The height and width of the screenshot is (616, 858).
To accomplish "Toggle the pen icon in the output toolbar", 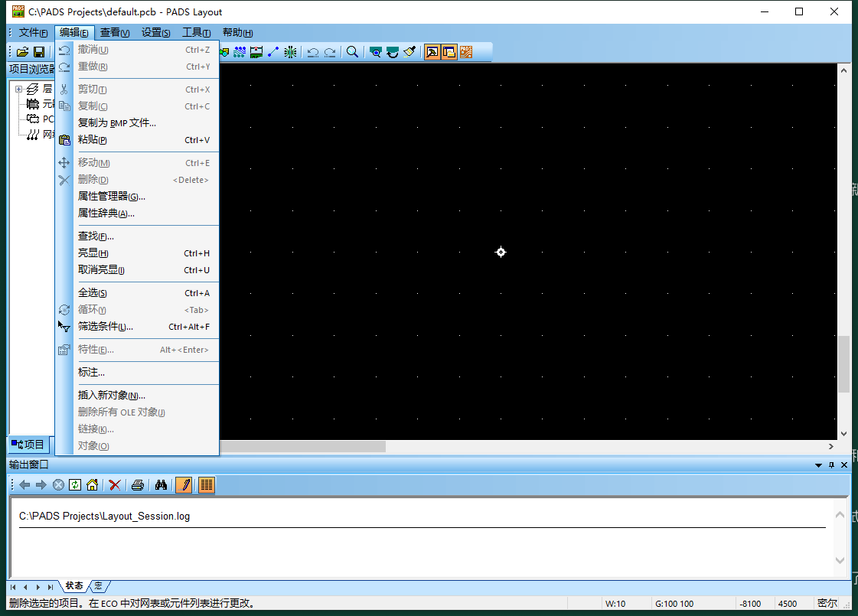I will (x=184, y=484).
